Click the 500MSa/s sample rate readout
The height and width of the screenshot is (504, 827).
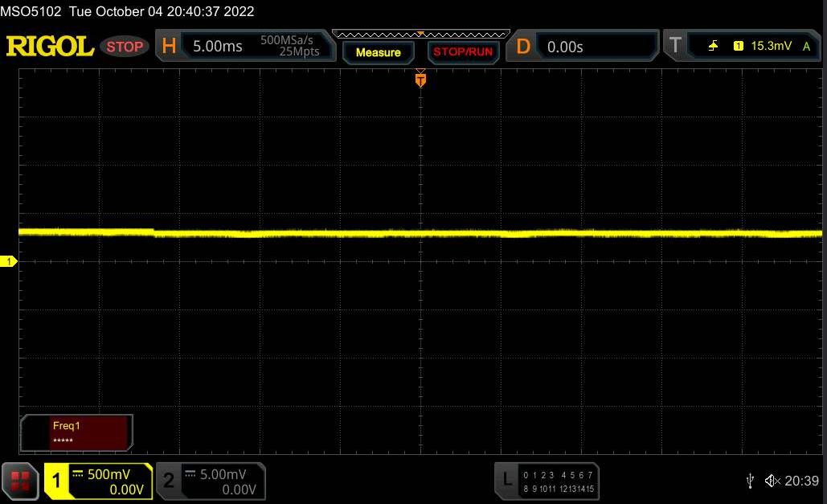point(287,40)
